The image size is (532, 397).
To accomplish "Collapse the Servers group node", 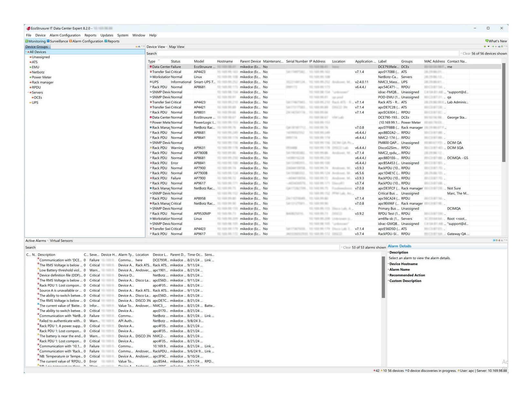I will (28, 93).
